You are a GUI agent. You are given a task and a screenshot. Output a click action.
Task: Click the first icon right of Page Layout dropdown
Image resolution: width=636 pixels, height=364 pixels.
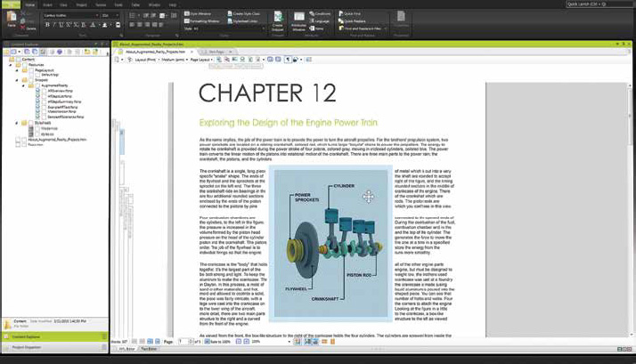click(219, 60)
